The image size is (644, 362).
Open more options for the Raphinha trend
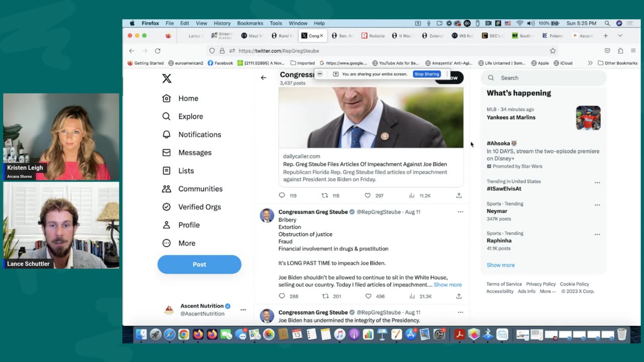pos(597,235)
